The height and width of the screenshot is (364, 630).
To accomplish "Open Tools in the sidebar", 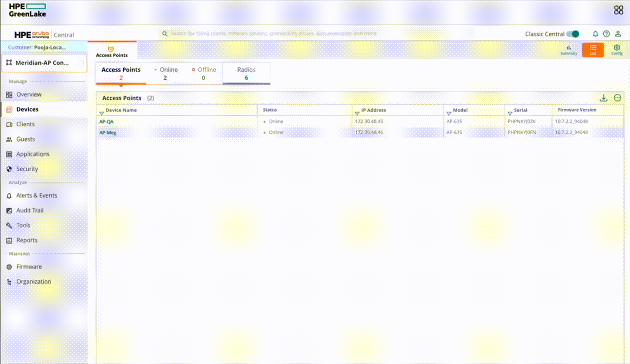I will coord(23,225).
